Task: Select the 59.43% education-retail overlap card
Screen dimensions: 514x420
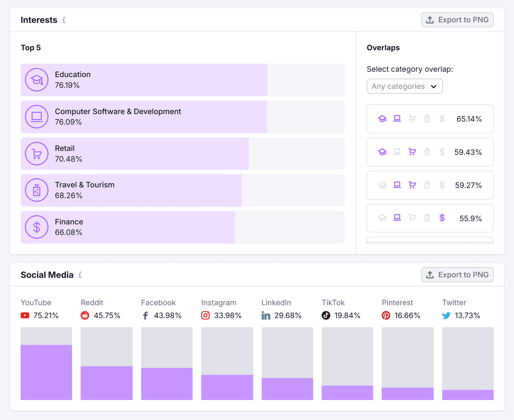Action: 430,152
